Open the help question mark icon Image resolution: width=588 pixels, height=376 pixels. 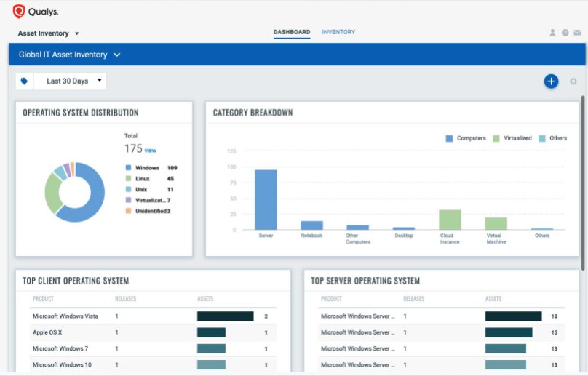click(565, 33)
